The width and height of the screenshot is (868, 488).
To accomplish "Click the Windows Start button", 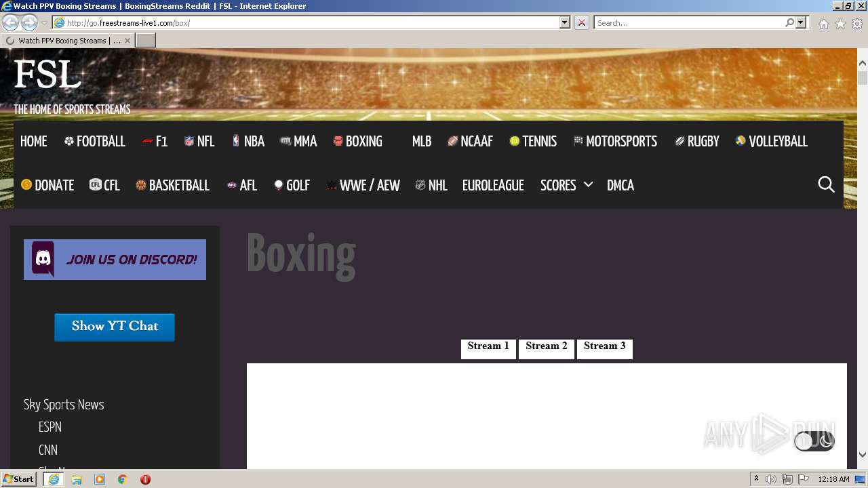I will pyautogui.click(x=19, y=479).
